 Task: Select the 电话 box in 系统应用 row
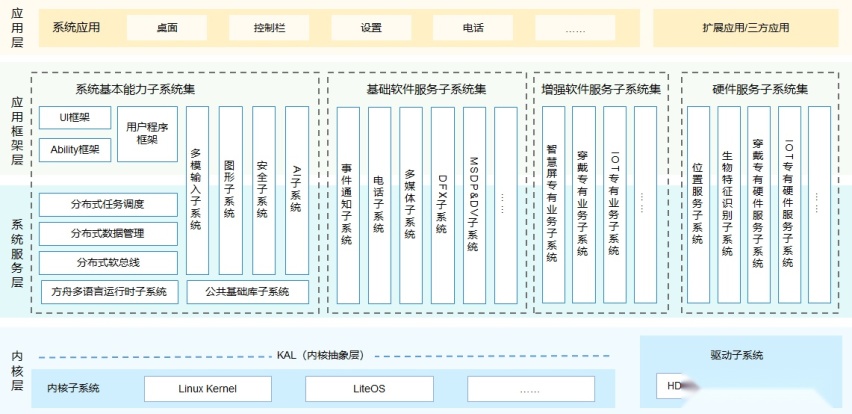coord(473,28)
